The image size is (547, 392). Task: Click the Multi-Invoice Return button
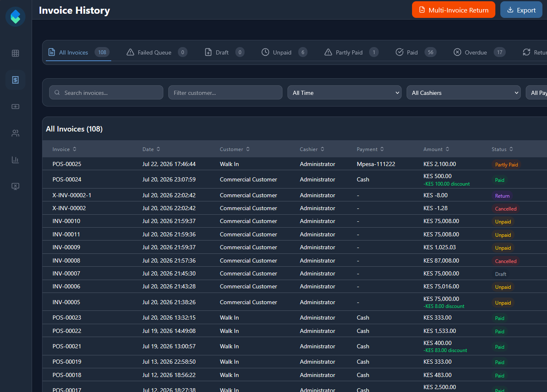pyautogui.click(x=454, y=10)
